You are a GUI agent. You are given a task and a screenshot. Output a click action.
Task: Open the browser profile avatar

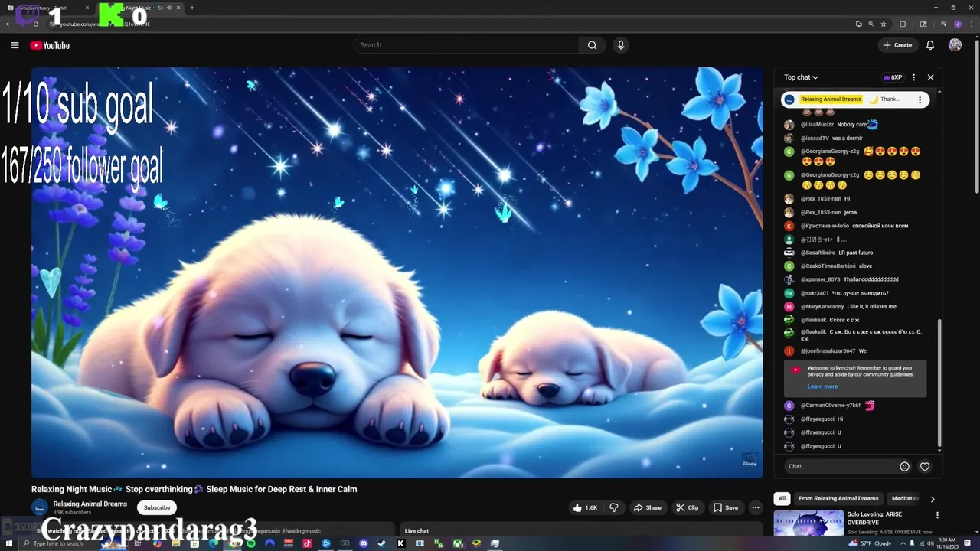tap(957, 24)
